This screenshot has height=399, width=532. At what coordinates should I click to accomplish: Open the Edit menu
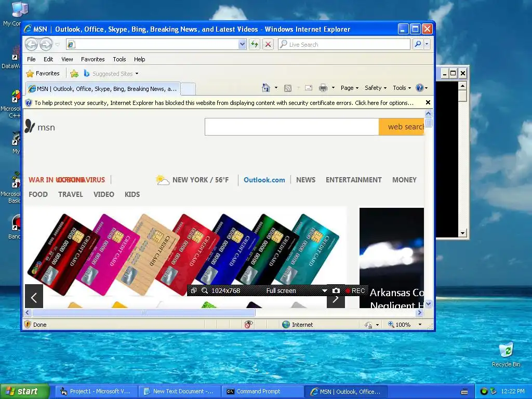pos(48,59)
